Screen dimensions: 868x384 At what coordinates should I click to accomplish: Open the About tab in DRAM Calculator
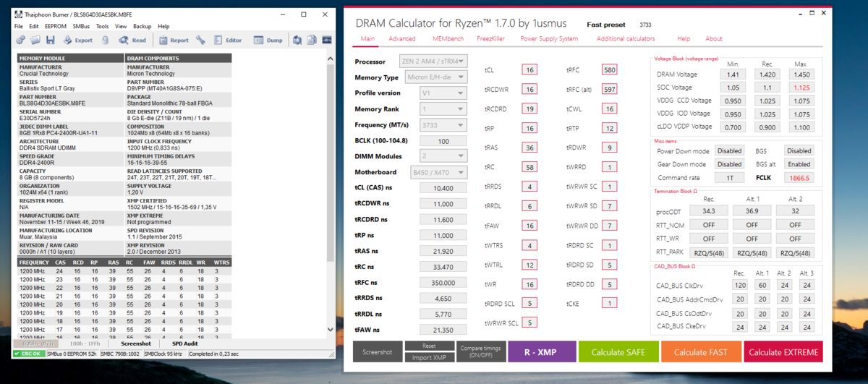tap(714, 38)
